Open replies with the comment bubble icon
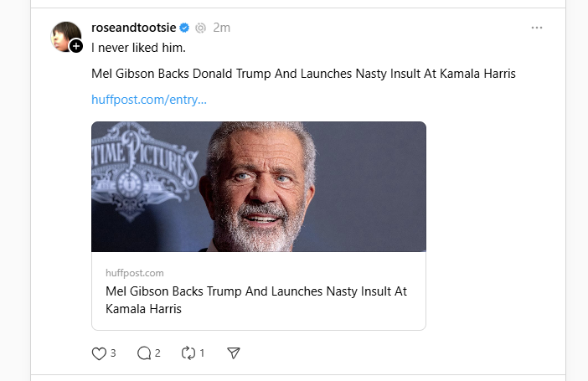The height and width of the screenshot is (381, 588). point(144,353)
